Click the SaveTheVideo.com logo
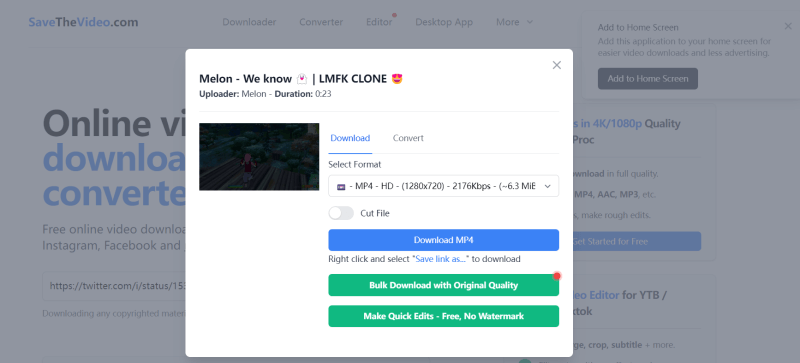The image size is (800, 363). point(83,22)
